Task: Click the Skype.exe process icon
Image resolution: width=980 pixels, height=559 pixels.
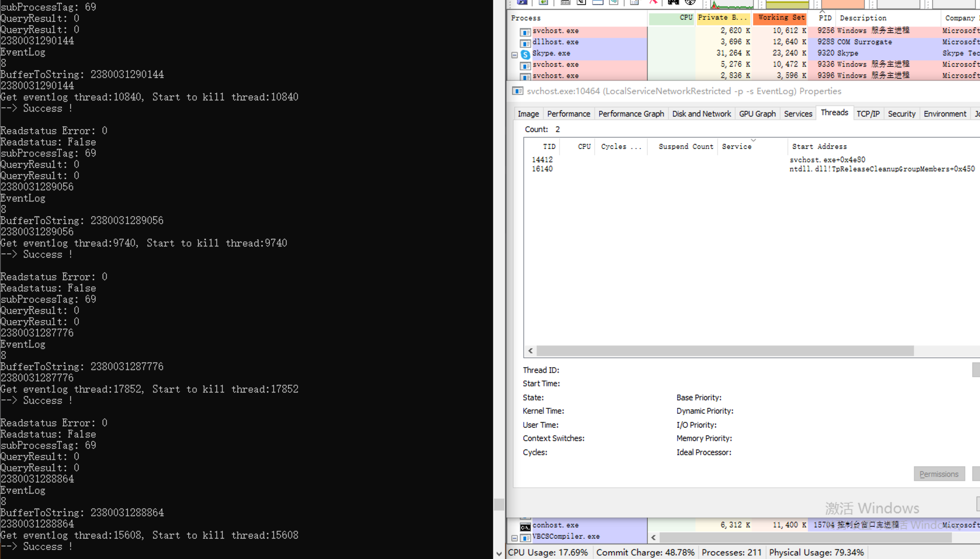Action: [525, 54]
